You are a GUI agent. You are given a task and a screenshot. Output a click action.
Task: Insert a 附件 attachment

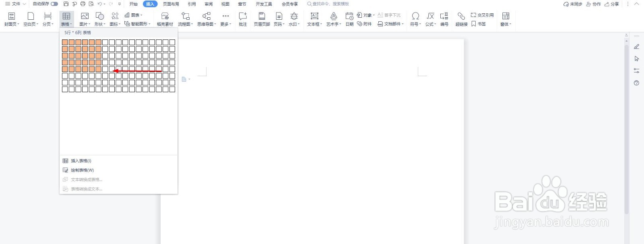(365, 24)
